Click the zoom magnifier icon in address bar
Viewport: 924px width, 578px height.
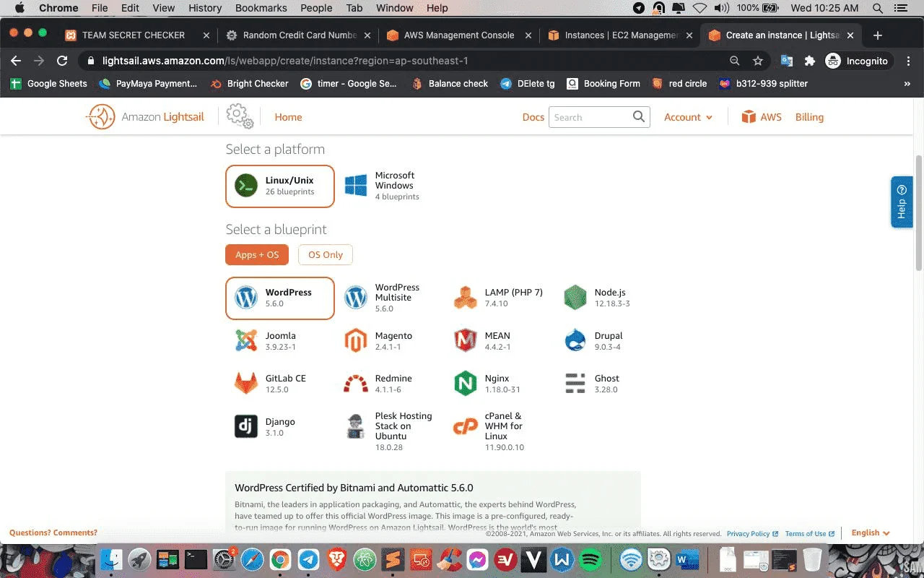coord(735,61)
